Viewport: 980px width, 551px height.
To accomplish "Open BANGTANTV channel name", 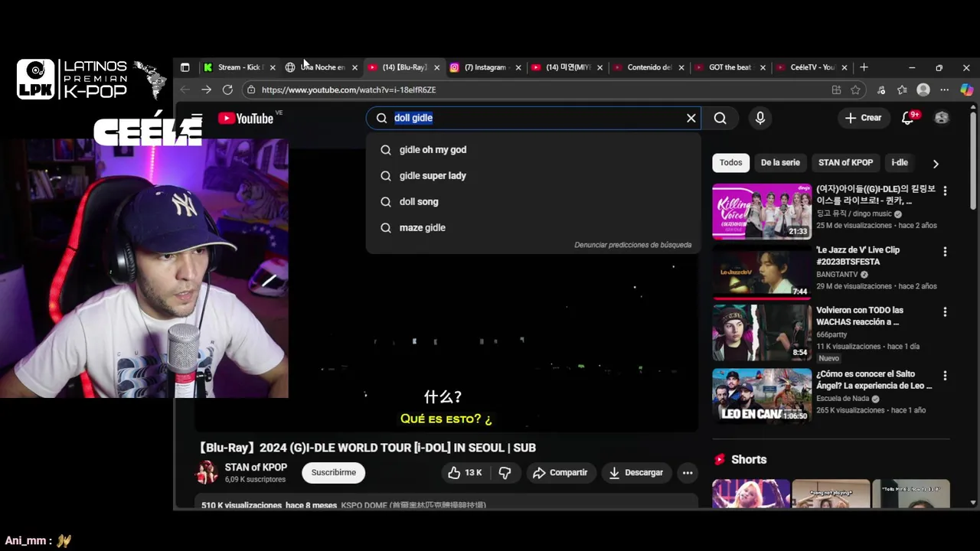I will [837, 274].
